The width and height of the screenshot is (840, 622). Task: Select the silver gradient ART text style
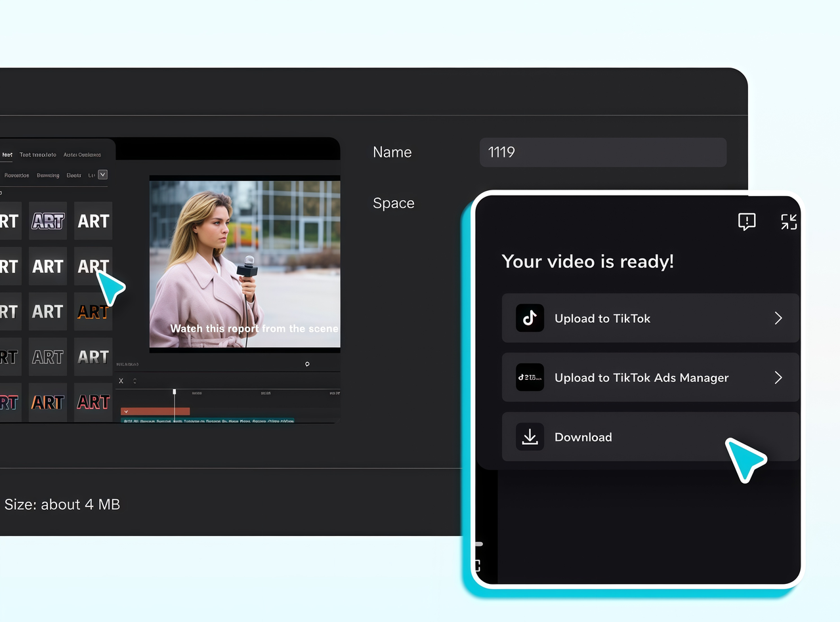93,357
